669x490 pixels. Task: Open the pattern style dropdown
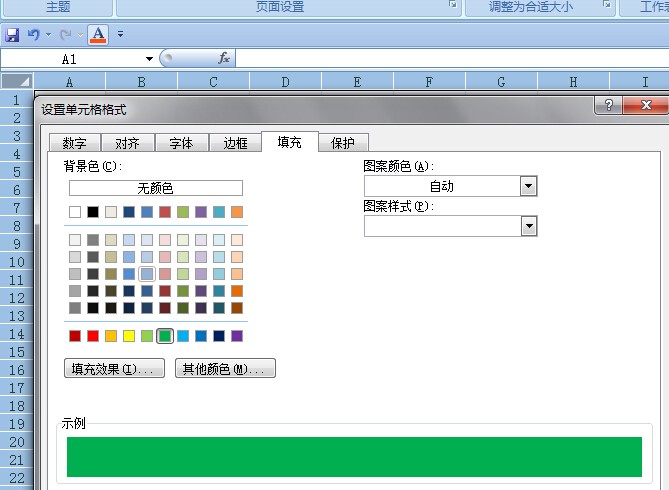[x=529, y=226]
